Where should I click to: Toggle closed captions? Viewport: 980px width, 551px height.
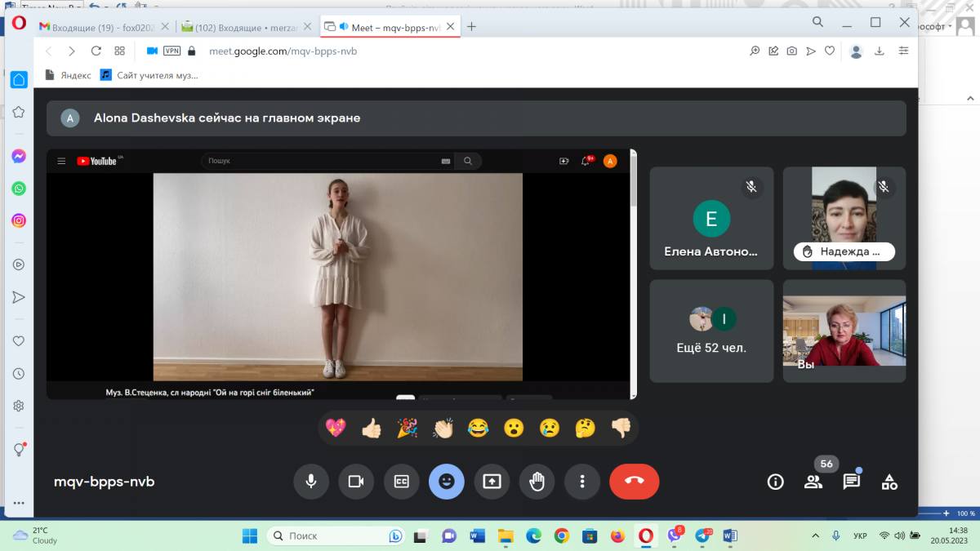click(x=401, y=482)
